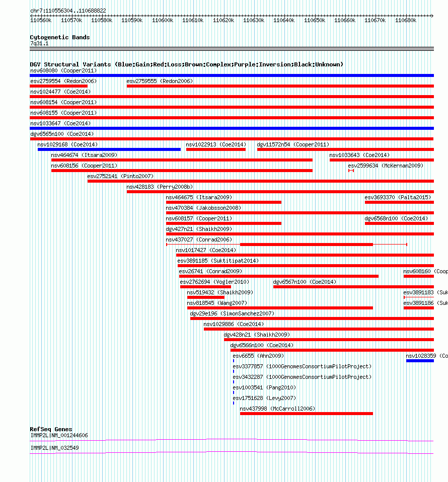Click the 110680k ruler tick label
This screenshot has width=448, height=482.
pos(406,20)
